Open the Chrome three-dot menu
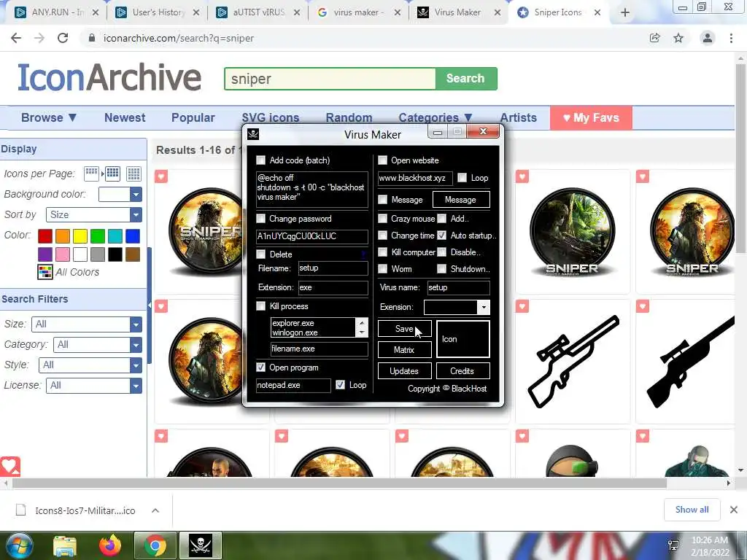The height and width of the screenshot is (560, 747). 731,38
